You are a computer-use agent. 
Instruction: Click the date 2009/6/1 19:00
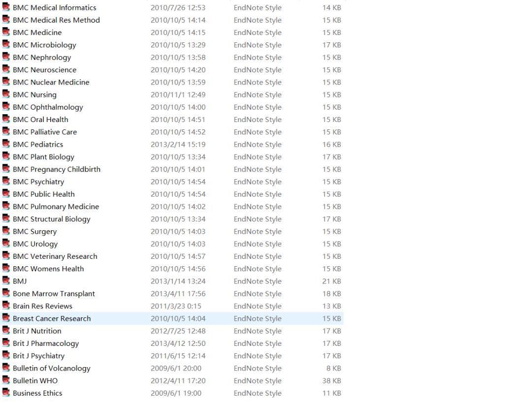coord(176,393)
